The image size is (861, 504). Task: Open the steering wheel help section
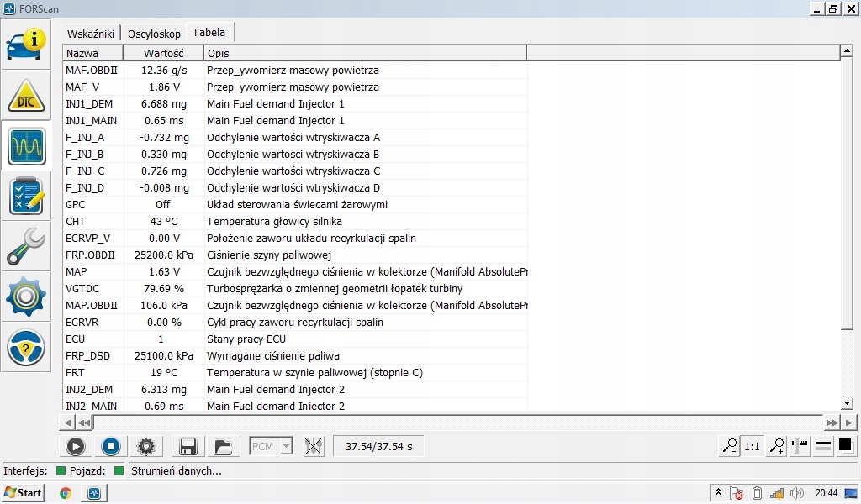coord(26,347)
